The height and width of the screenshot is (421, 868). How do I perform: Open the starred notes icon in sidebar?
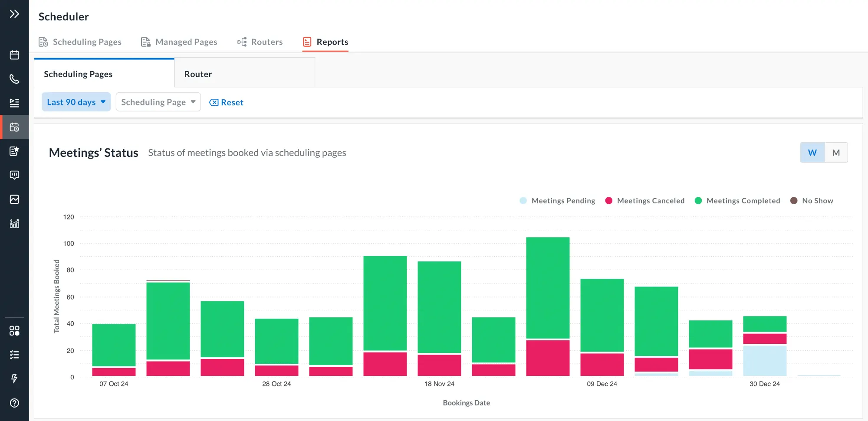point(14,151)
